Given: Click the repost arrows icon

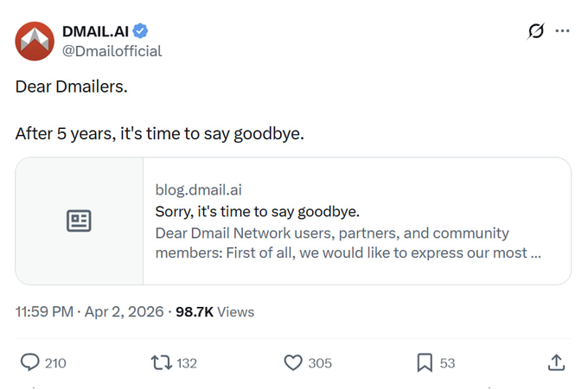Looking at the screenshot, I should [162, 362].
